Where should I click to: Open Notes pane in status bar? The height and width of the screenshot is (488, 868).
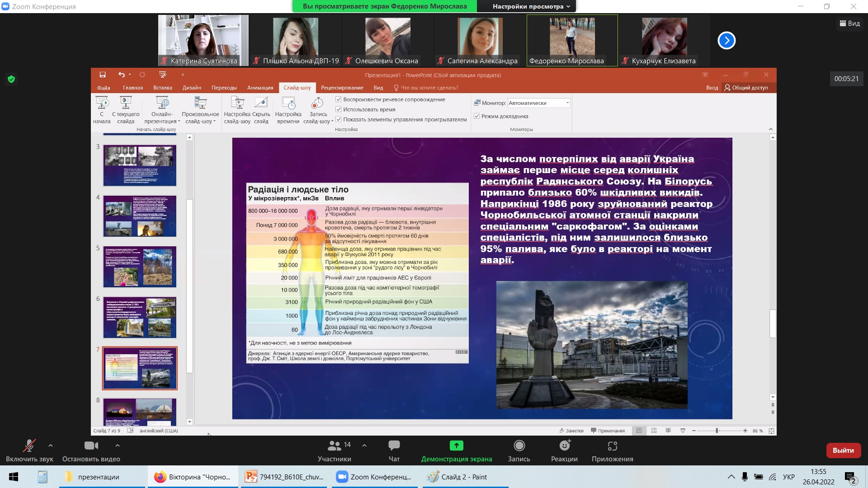point(571,431)
